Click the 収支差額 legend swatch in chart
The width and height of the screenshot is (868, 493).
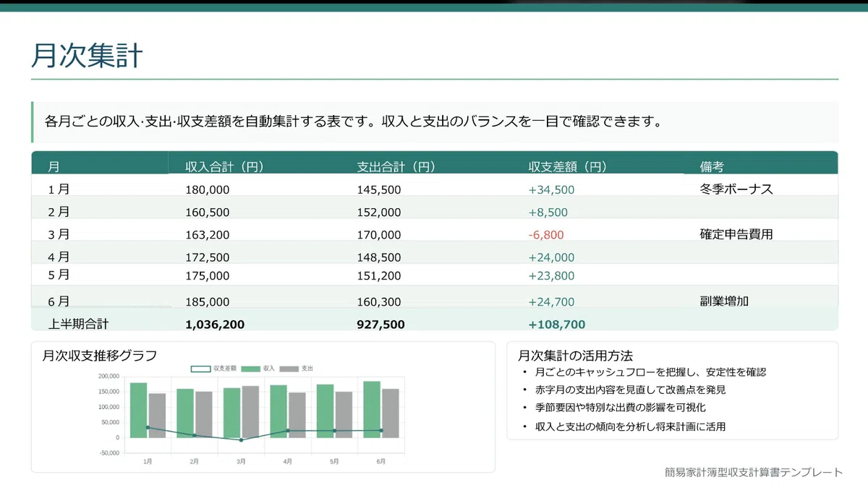[x=200, y=369]
